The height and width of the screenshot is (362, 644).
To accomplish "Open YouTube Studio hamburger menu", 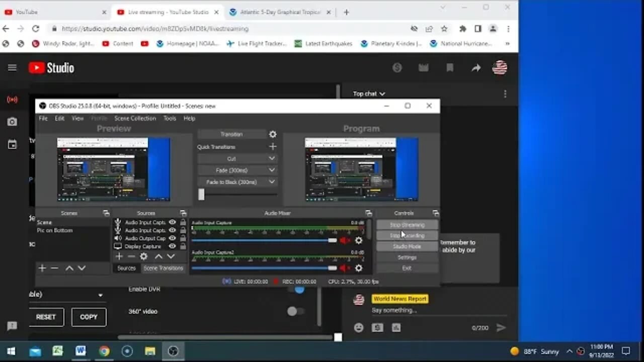I will pyautogui.click(x=12, y=68).
